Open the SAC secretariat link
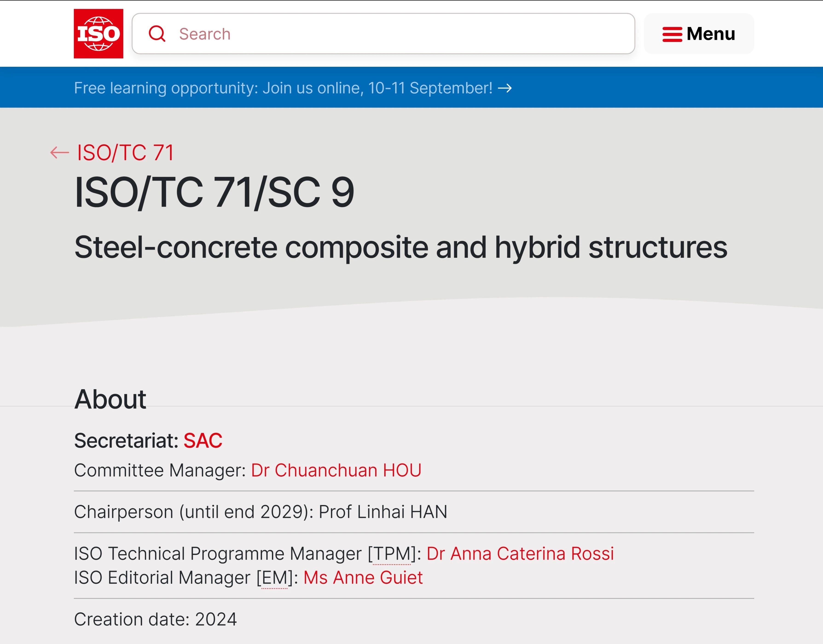This screenshot has height=644, width=823. click(x=203, y=440)
